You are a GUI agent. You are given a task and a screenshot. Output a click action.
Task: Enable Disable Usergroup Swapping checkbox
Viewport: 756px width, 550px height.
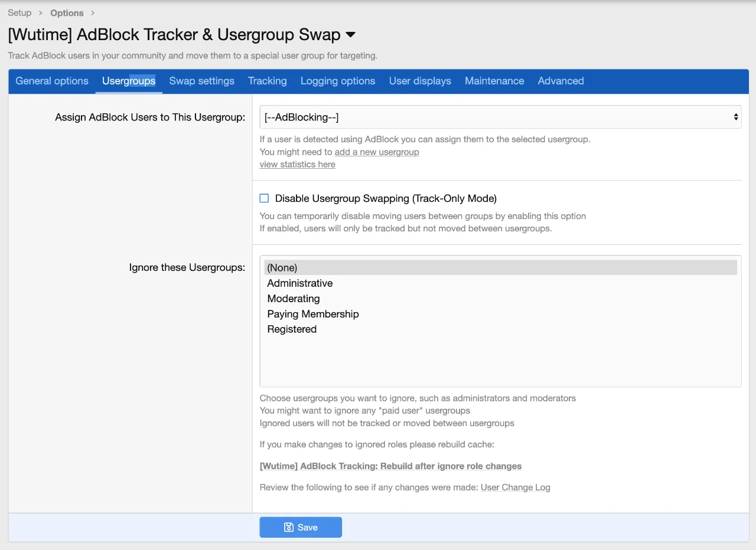point(264,198)
